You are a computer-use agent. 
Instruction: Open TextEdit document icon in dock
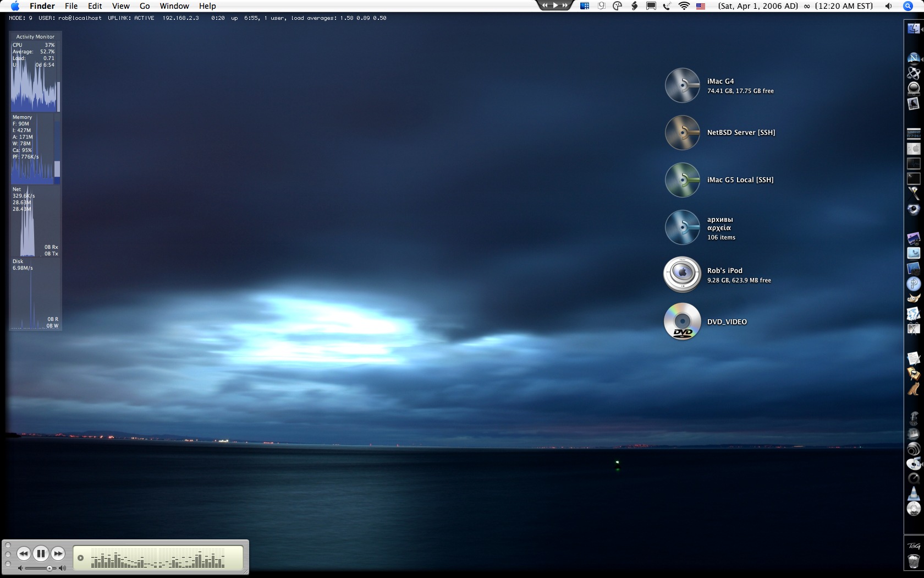click(x=913, y=359)
